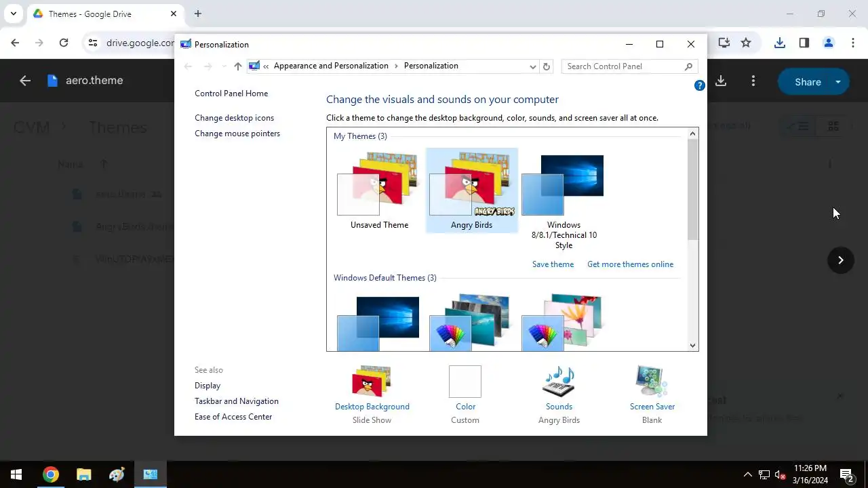The height and width of the screenshot is (488, 868).
Task: Select the first Windows Default theme thumbnail
Action: [379, 323]
